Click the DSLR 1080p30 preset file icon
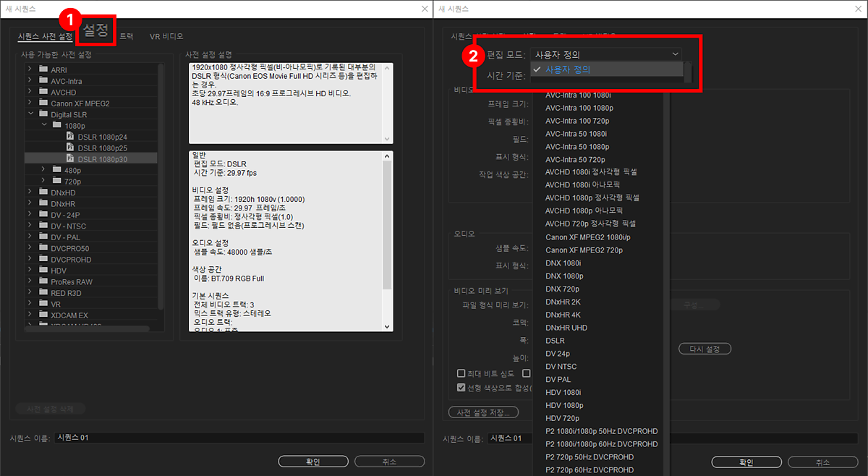Image resolution: width=868 pixels, height=476 pixels. coord(70,158)
